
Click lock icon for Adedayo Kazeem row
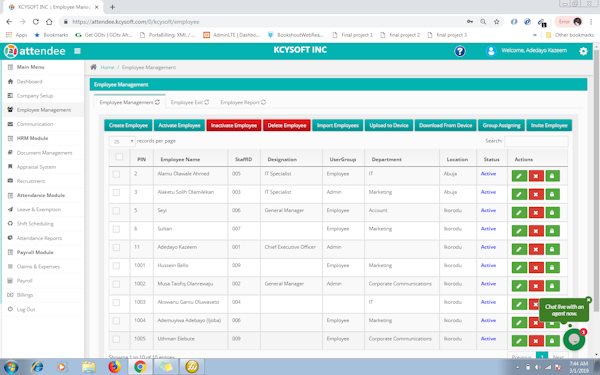[552, 249]
